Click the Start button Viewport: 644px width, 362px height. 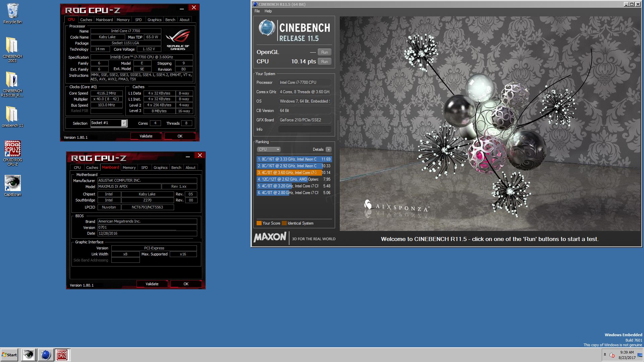pos(9,355)
